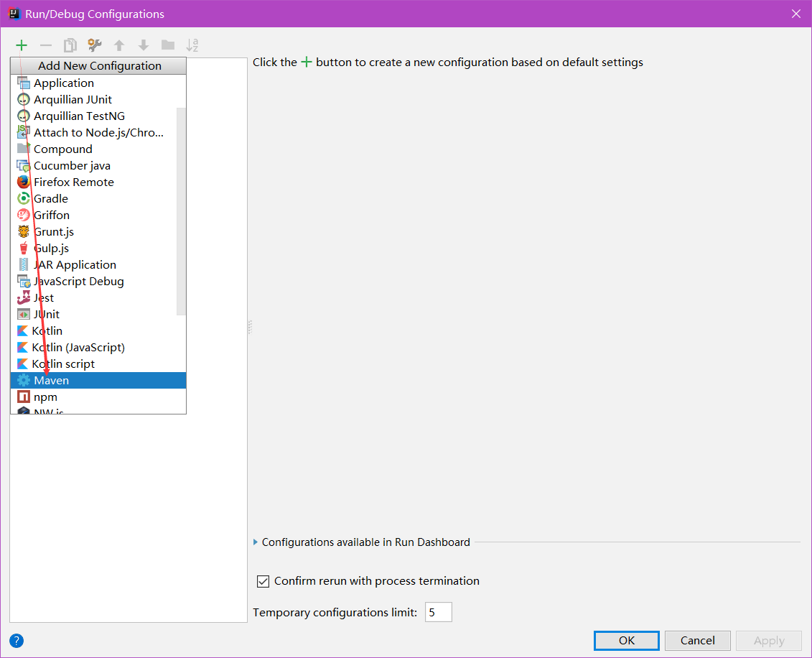The width and height of the screenshot is (812, 658).
Task: Open Edit Defaults wrench icon
Action: pyautogui.click(x=94, y=45)
